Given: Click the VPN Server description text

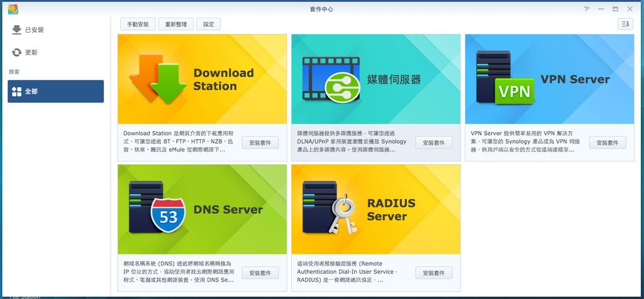Looking at the screenshot, I should (525, 141).
